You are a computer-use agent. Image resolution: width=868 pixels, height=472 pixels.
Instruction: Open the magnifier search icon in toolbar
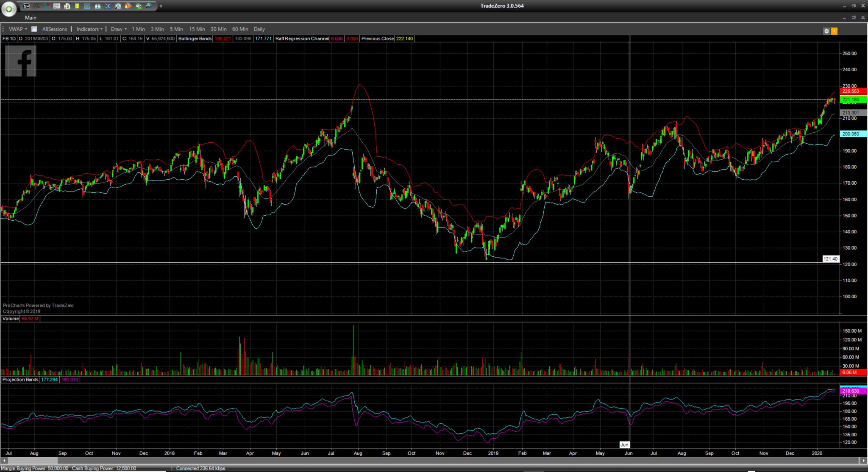click(118, 6)
